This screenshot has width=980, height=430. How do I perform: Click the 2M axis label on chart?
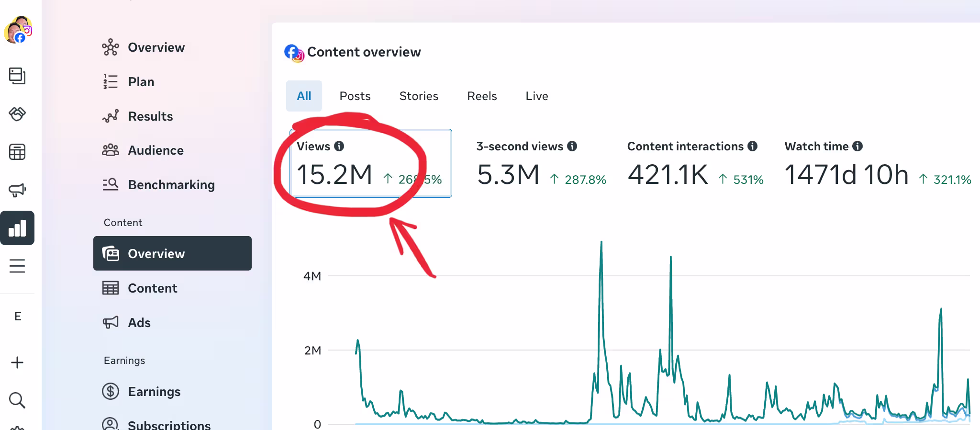[312, 351]
